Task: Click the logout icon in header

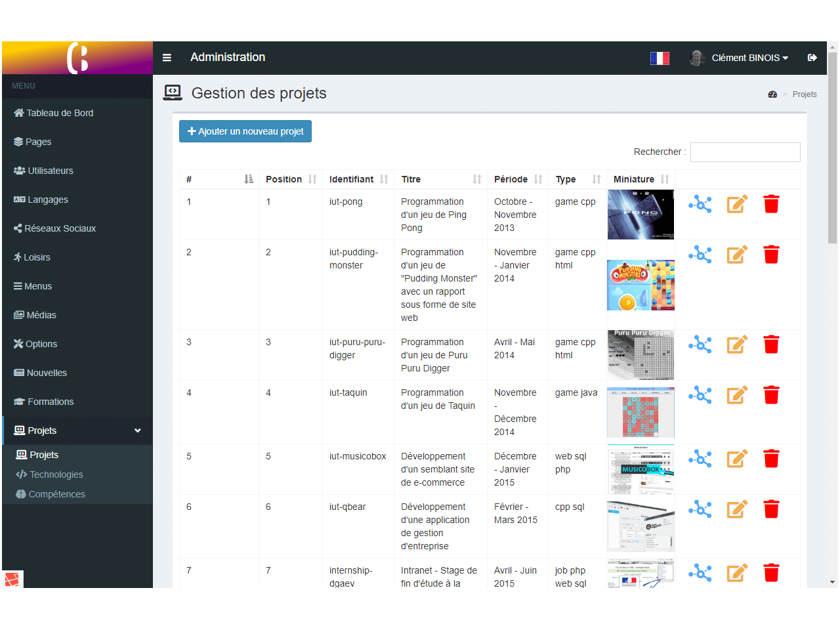Action: pyautogui.click(x=812, y=58)
